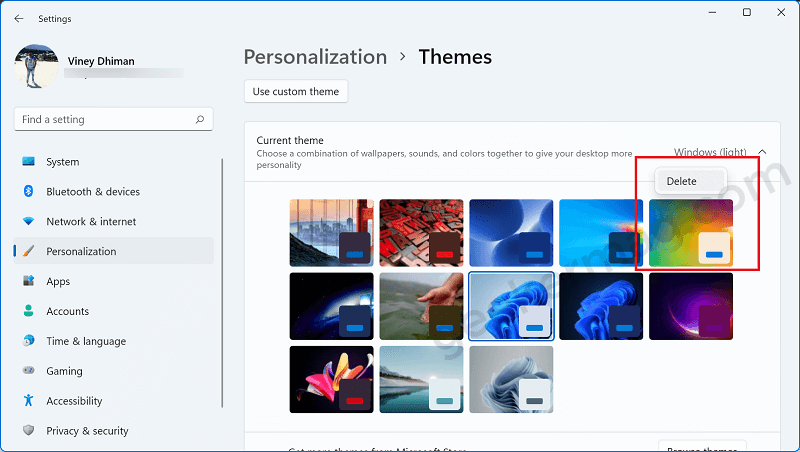Select the hand touching water theme
Viewport: 800px width, 452px height.
pos(421,306)
